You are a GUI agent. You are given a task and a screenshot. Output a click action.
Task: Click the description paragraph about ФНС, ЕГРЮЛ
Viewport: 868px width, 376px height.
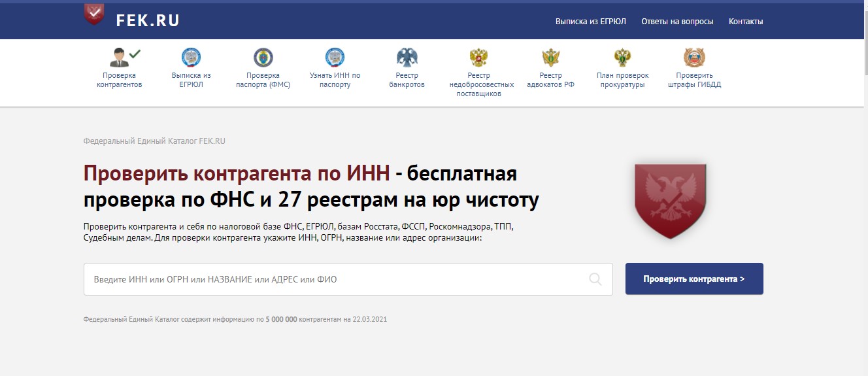pos(299,232)
